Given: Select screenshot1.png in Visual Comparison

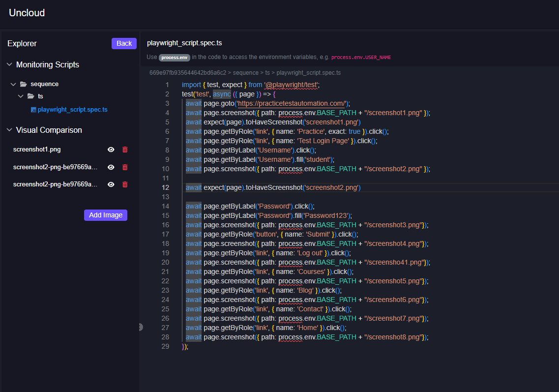Looking at the screenshot, I should (37, 150).
